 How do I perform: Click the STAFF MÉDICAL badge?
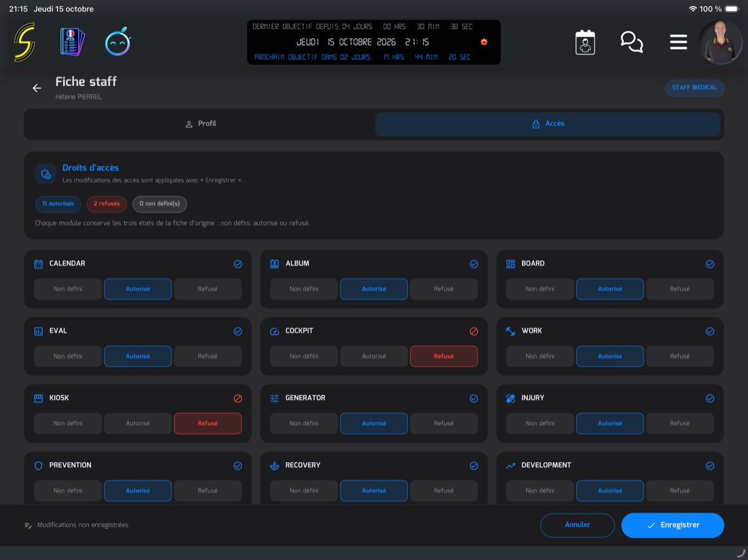pos(694,88)
